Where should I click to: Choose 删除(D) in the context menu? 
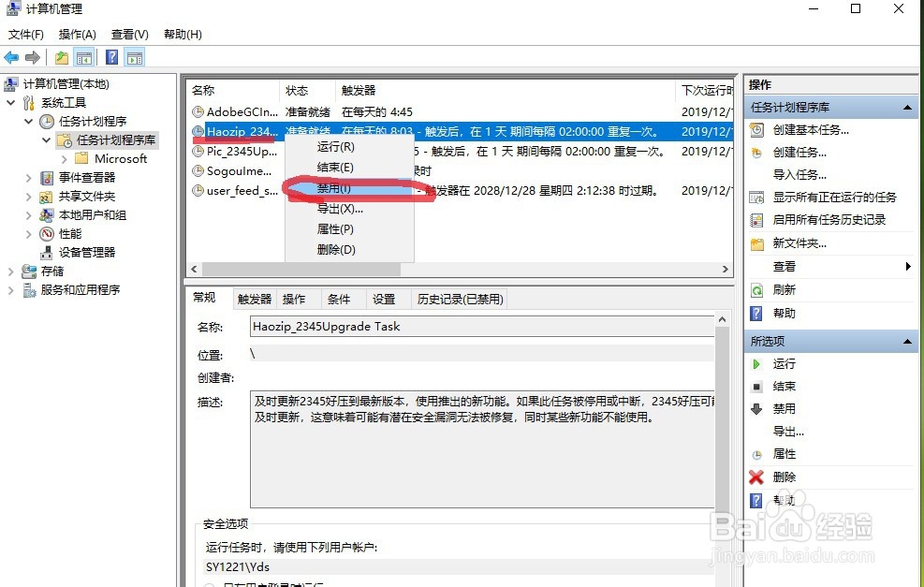349,250
